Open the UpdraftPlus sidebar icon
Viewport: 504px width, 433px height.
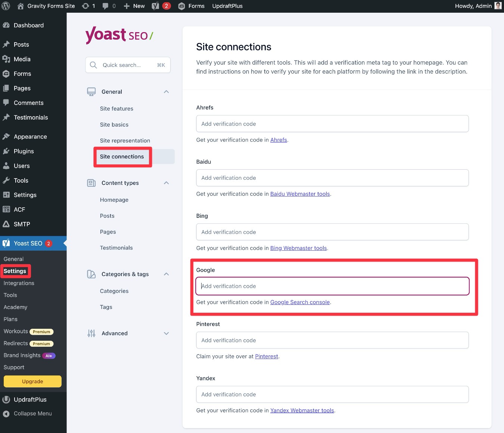[x=6, y=399]
